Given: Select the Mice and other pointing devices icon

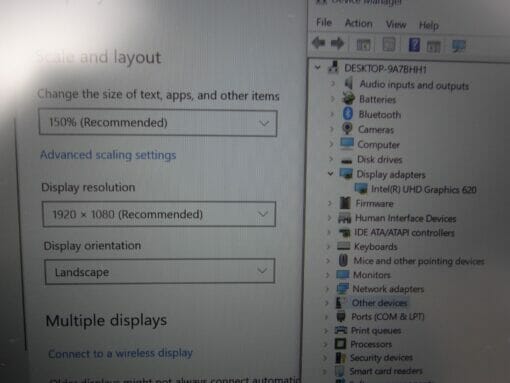Looking at the screenshot, I should [x=343, y=260].
